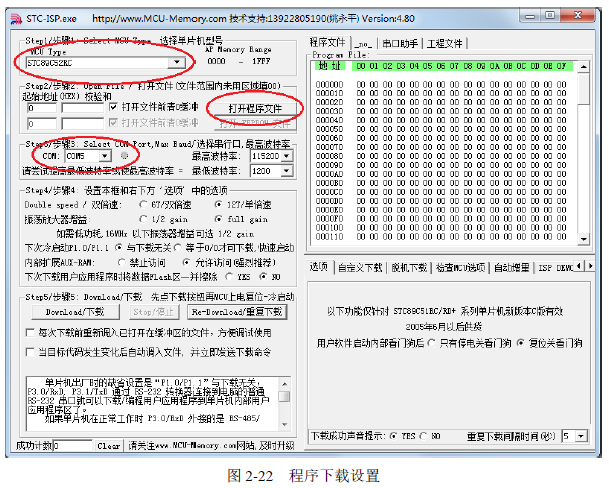Open the minimum baud rate dropdown
This screenshot has height=488, width=609.
click(x=287, y=170)
